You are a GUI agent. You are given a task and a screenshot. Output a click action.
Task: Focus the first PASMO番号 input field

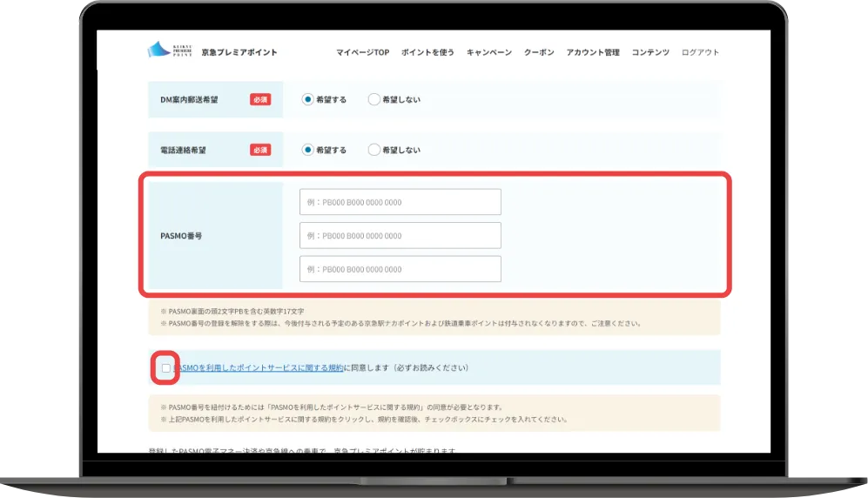[x=400, y=202]
